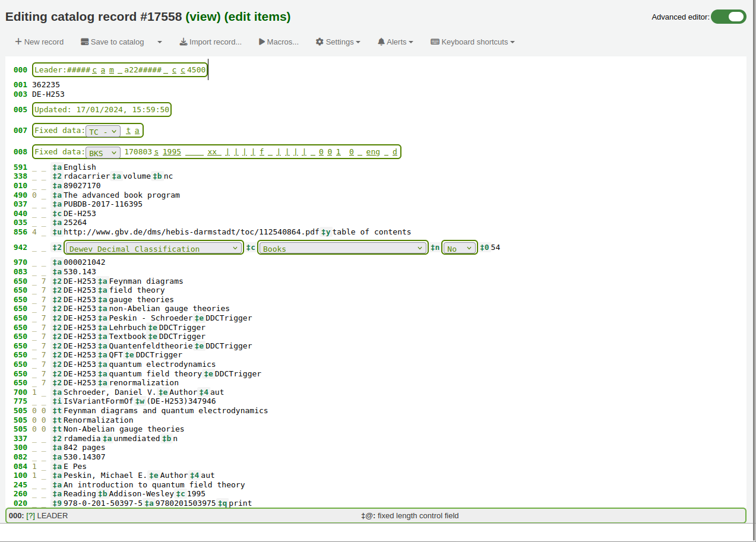Click Schroeder, Daniel V. in field 700

[x=110, y=392]
